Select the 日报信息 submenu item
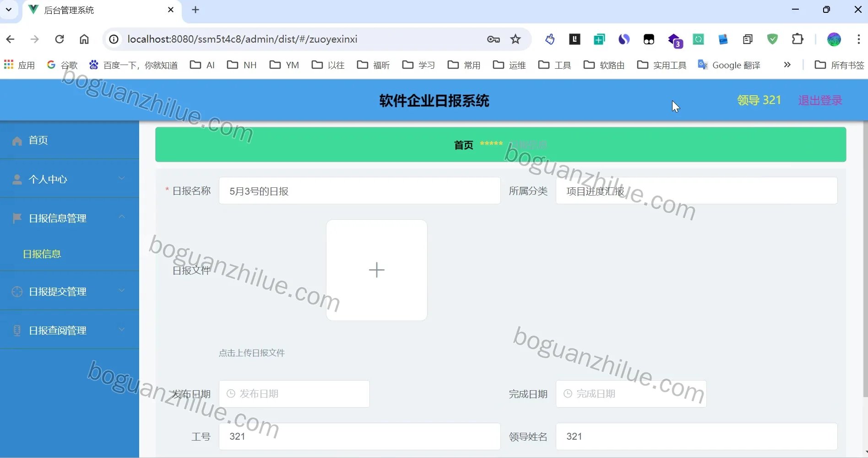The image size is (868, 458). [42, 254]
